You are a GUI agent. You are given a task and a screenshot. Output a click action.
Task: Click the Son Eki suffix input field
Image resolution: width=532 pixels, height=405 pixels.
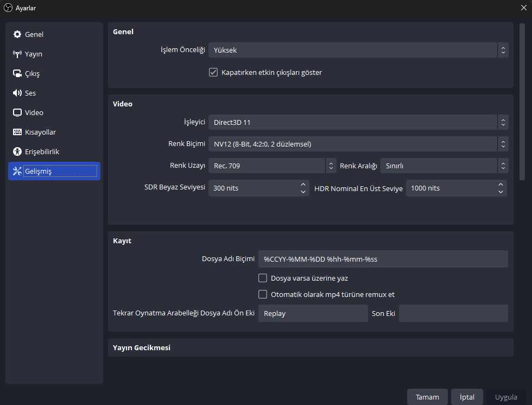[x=453, y=313]
